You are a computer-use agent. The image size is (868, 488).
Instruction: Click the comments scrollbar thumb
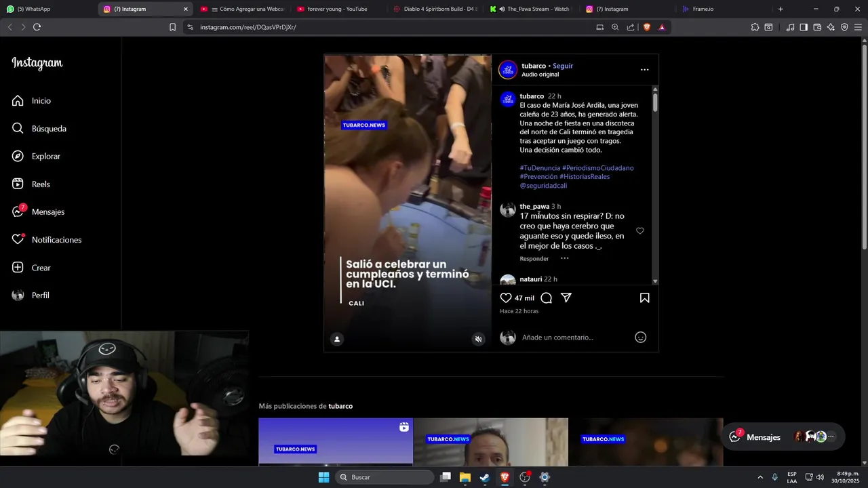click(x=655, y=102)
